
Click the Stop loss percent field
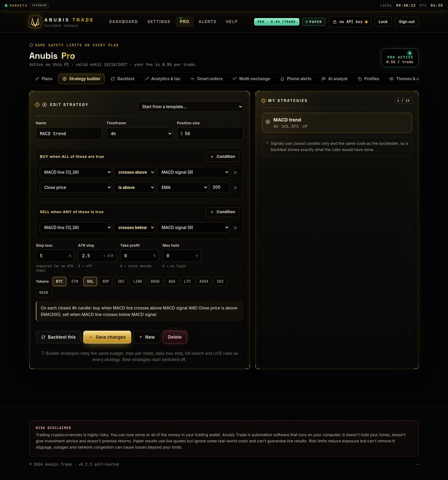tap(55, 256)
